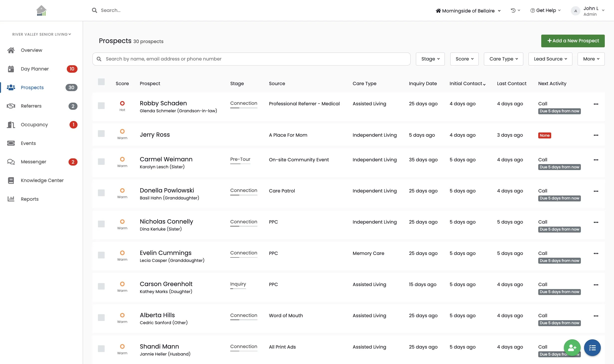Click the Messenger chat bubbles icon
Viewport: 614px width, 364px height.
pos(11,162)
